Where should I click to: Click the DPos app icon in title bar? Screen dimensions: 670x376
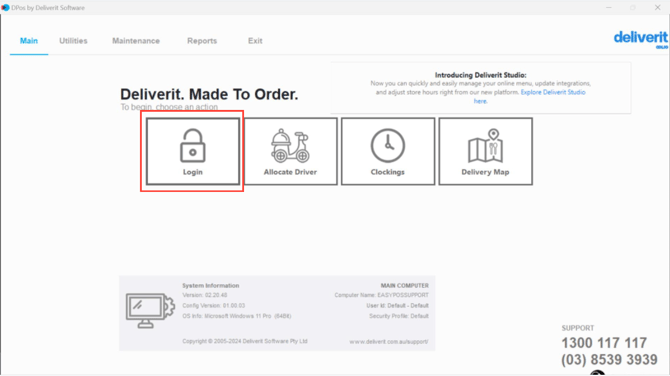(5, 8)
